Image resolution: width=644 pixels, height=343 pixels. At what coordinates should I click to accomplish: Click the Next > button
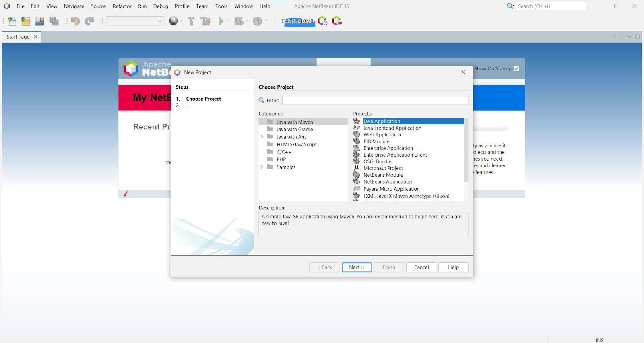[x=357, y=267]
